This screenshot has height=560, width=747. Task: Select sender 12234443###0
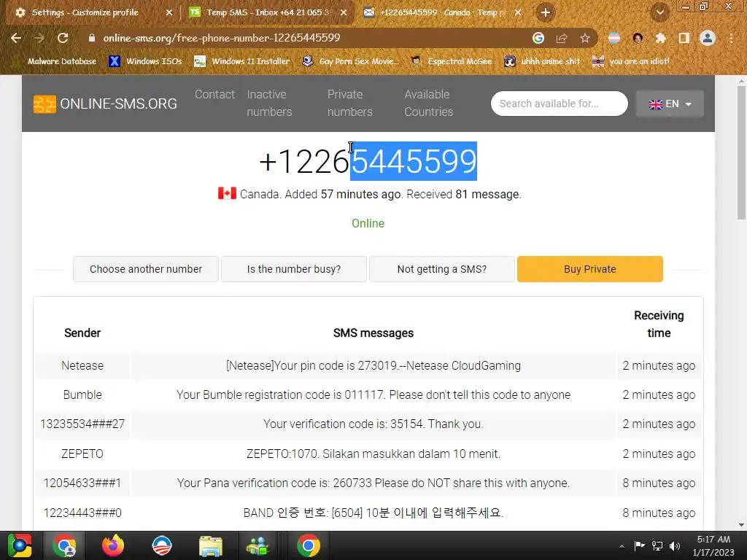[x=82, y=513]
